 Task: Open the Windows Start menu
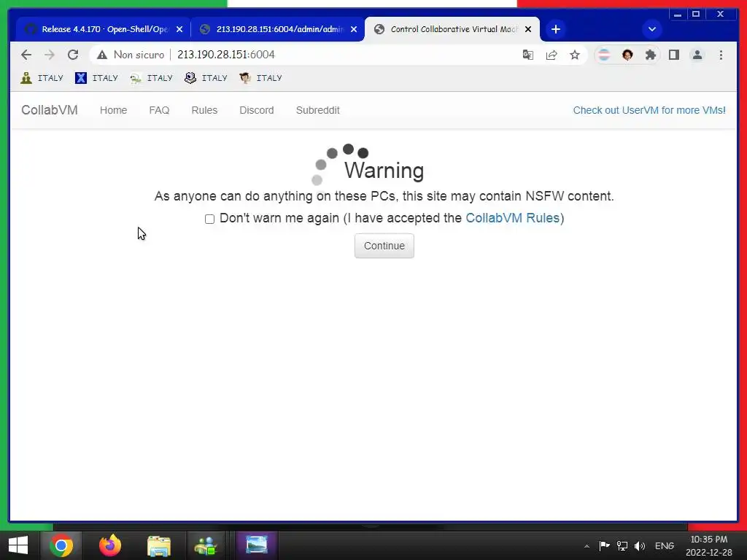point(18,545)
